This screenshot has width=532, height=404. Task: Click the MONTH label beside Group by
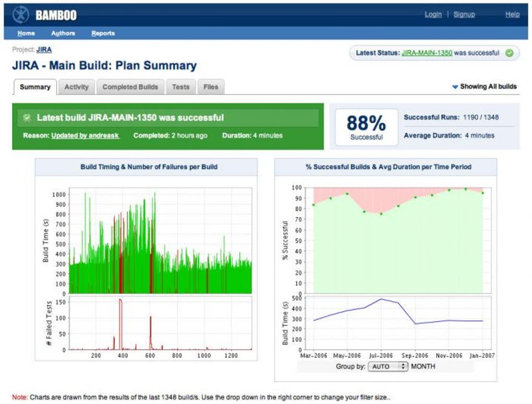click(423, 366)
